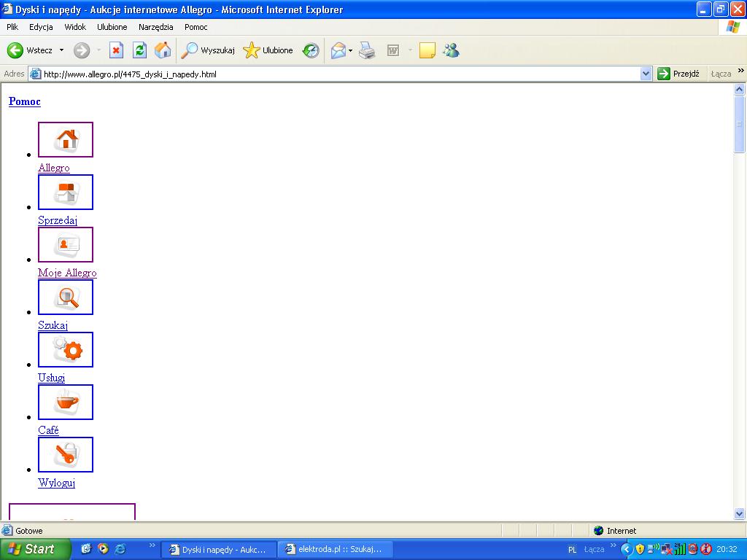
Task: Follow the Café text link
Action: pyautogui.click(x=49, y=430)
